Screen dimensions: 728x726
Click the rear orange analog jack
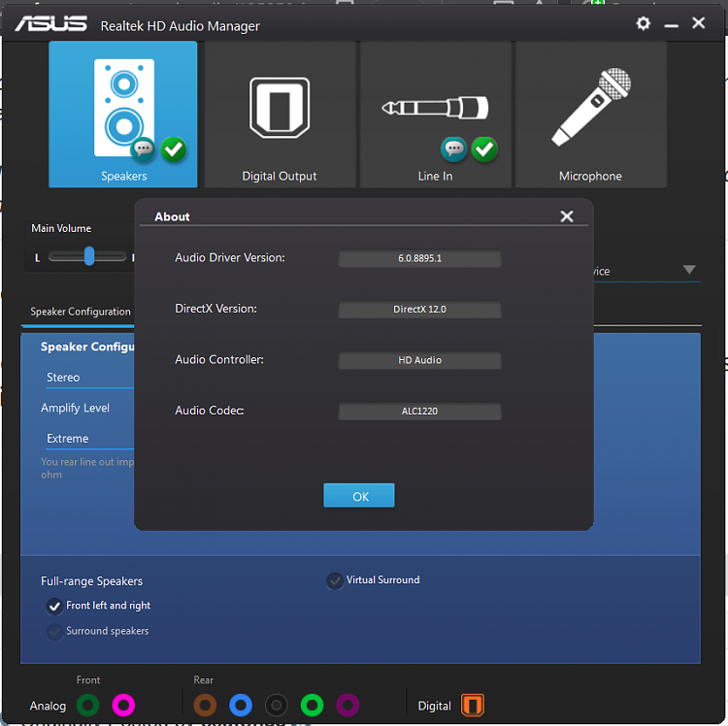coord(205,706)
